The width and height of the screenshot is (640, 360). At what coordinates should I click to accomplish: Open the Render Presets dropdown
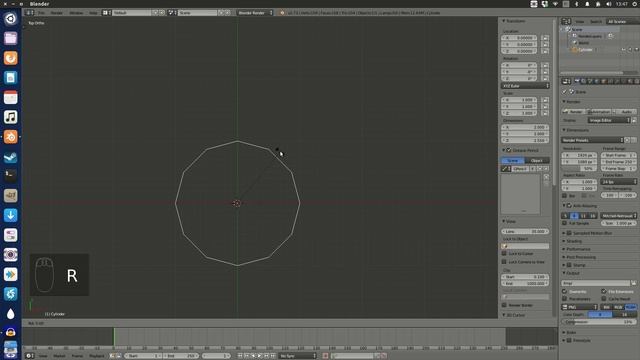click(x=592, y=140)
